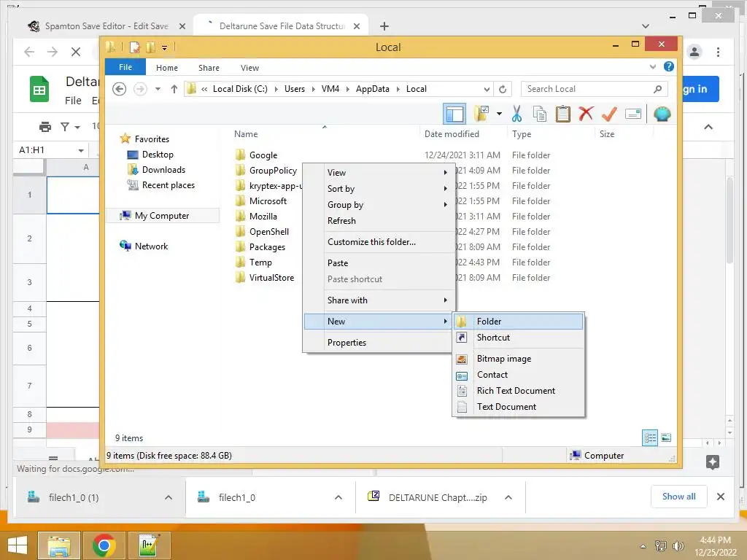Expand the ribbon using the chevron

pyautogui.click(x=653, y=66)
